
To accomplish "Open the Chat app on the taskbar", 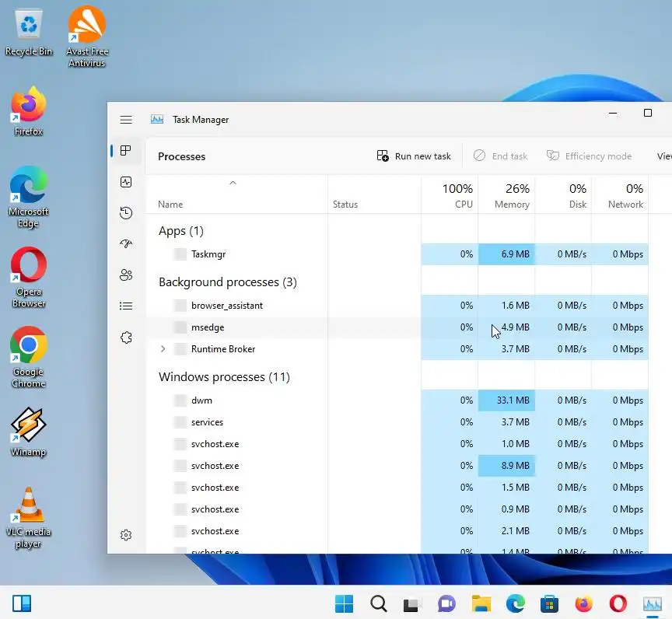I will point(446,603).
